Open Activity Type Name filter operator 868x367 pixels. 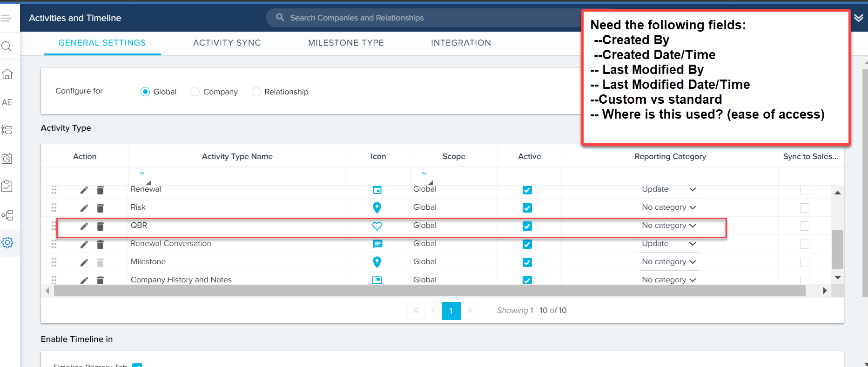tap(140, 176)
